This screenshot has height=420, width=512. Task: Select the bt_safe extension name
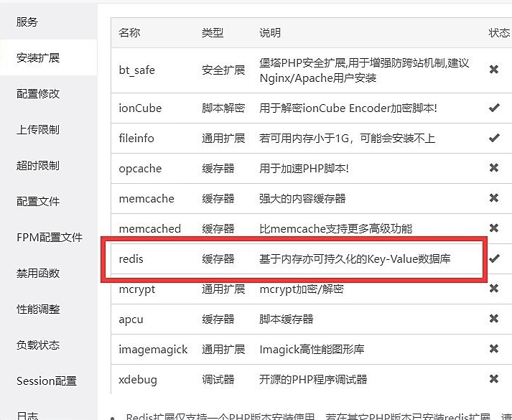(x=137, y=70)
